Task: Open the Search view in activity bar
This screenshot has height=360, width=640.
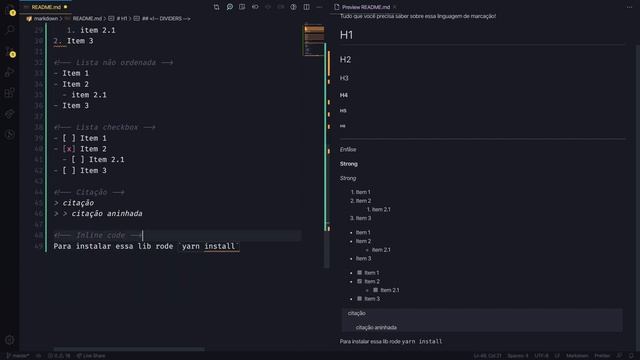Action: (x=10, y=30)
